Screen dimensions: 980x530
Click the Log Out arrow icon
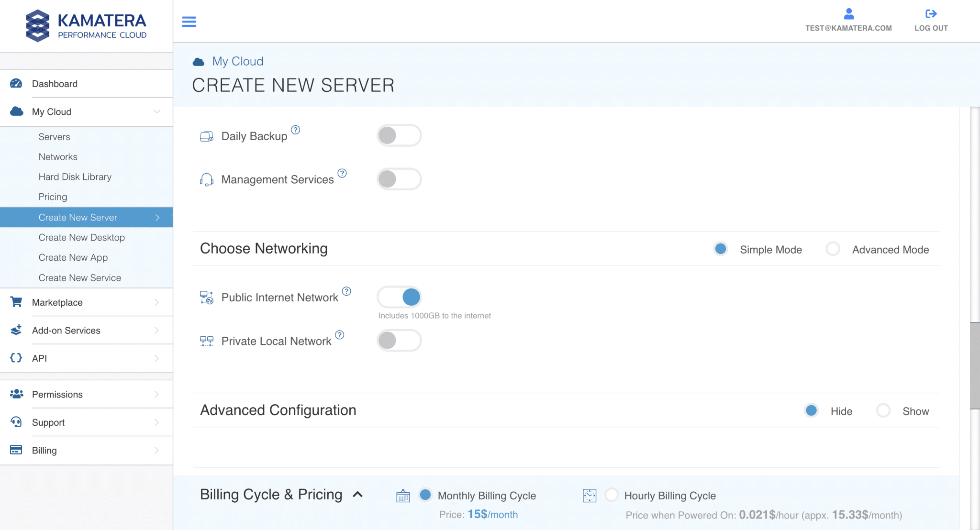(x=931, y=13)
